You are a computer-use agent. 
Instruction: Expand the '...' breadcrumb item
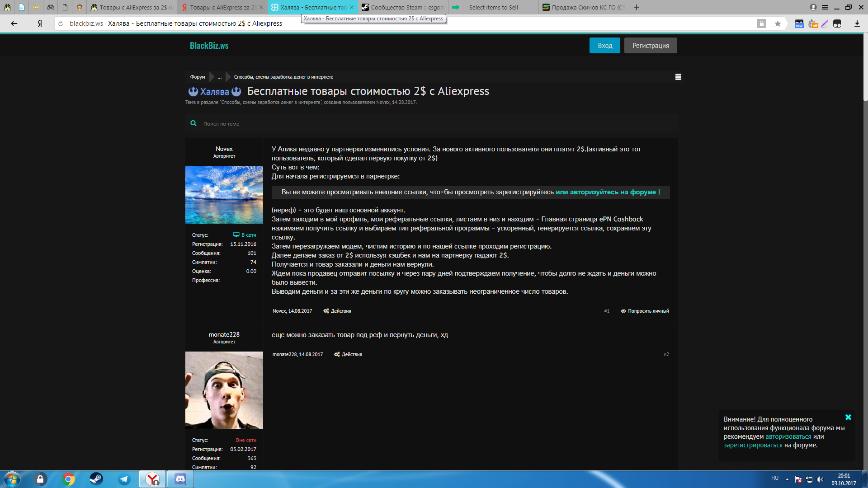click(x=220, y=77)
